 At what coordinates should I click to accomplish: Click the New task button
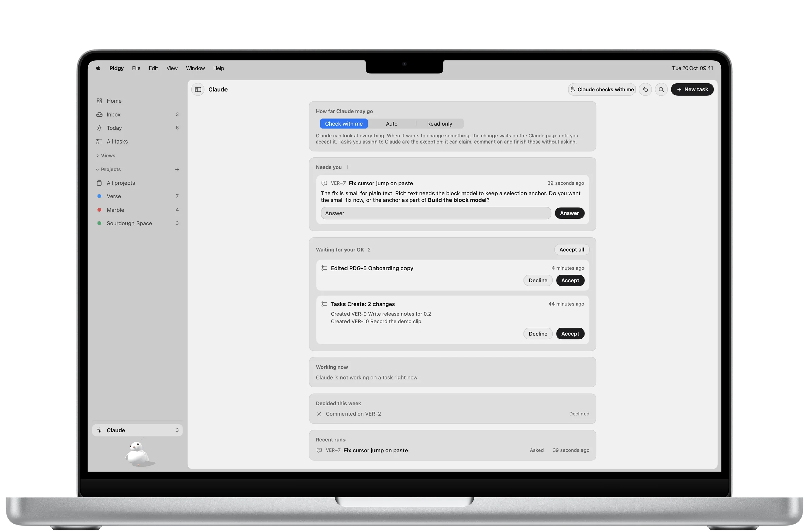692,89
